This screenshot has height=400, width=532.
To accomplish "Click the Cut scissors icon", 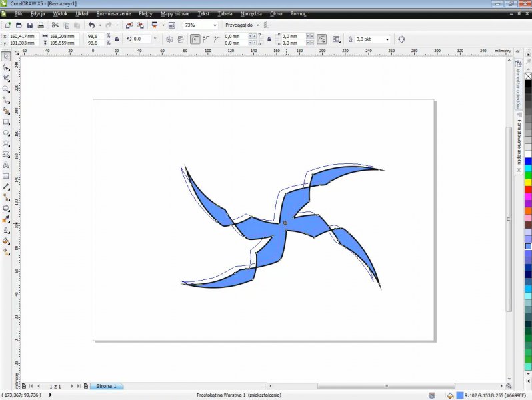I will [55, 25].
